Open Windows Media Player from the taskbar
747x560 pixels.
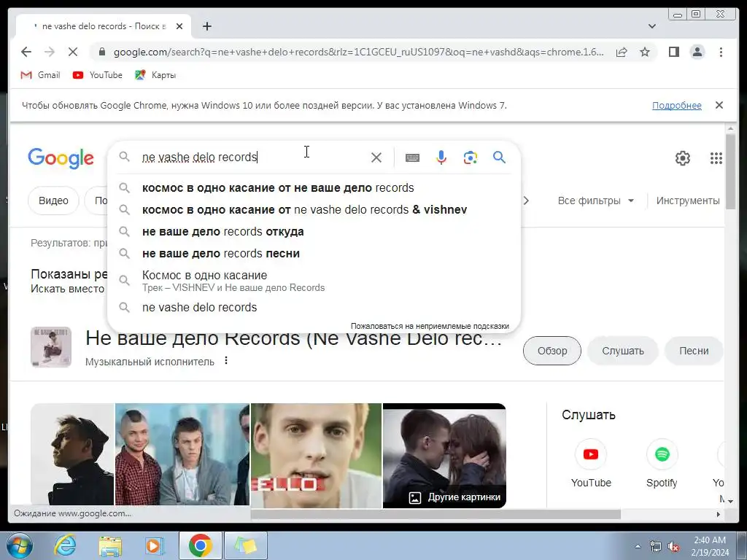[x=155, y=545]
